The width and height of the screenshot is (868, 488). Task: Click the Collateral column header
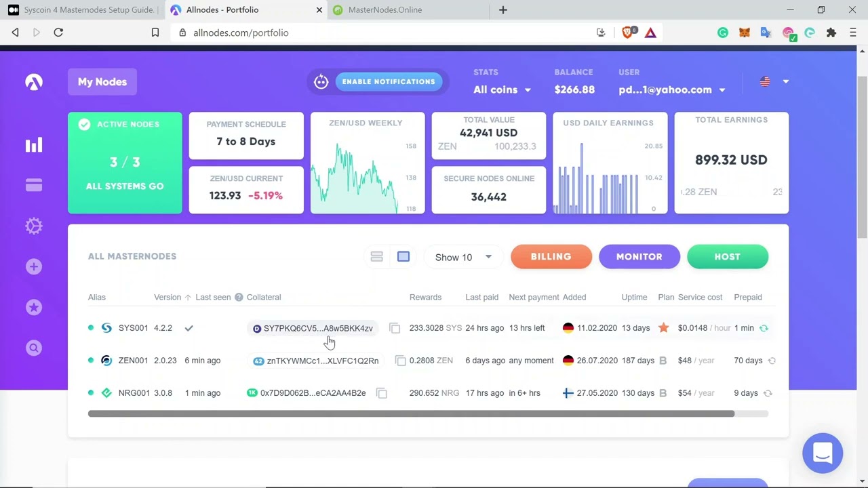(x=264, y=298)
